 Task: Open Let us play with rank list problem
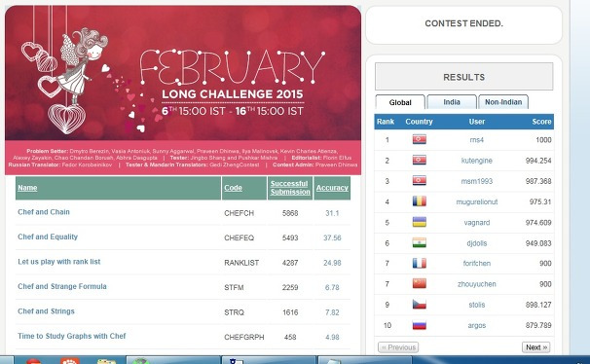59,262
